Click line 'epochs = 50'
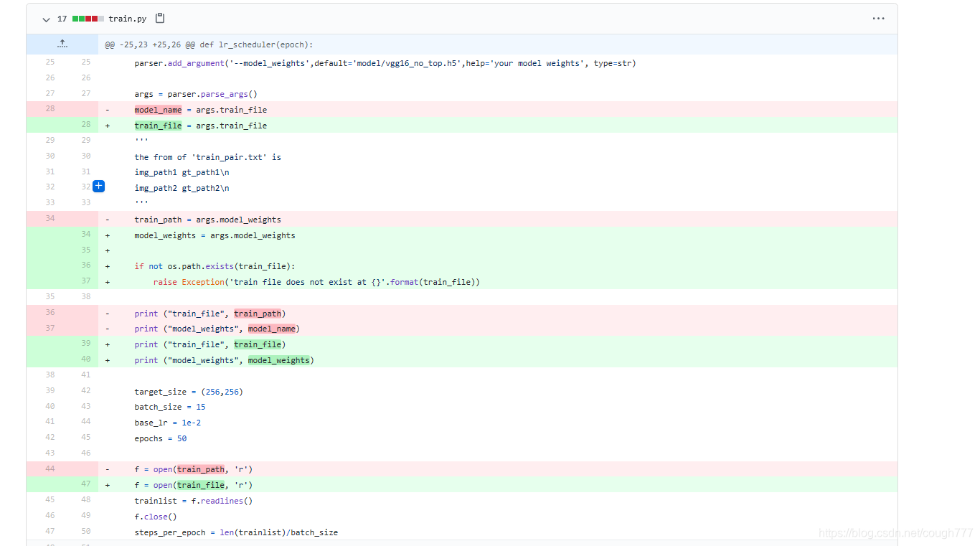980x546 pixels. pyautogui.click(x=160, y=438)
